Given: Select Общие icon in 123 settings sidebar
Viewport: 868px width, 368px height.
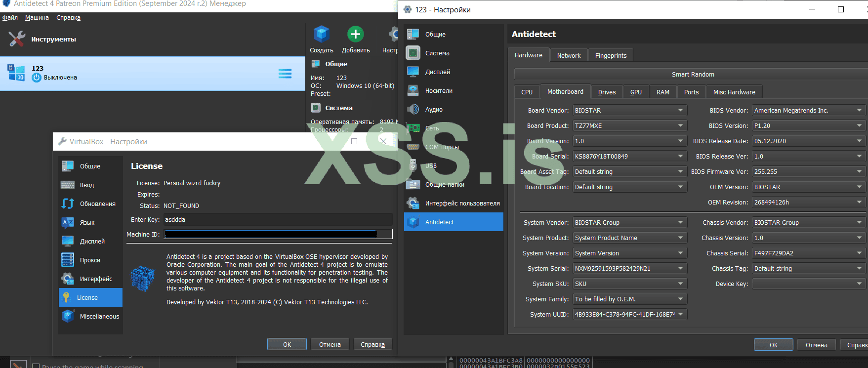Looking at the screenshot, I should (x=413, y=34).
